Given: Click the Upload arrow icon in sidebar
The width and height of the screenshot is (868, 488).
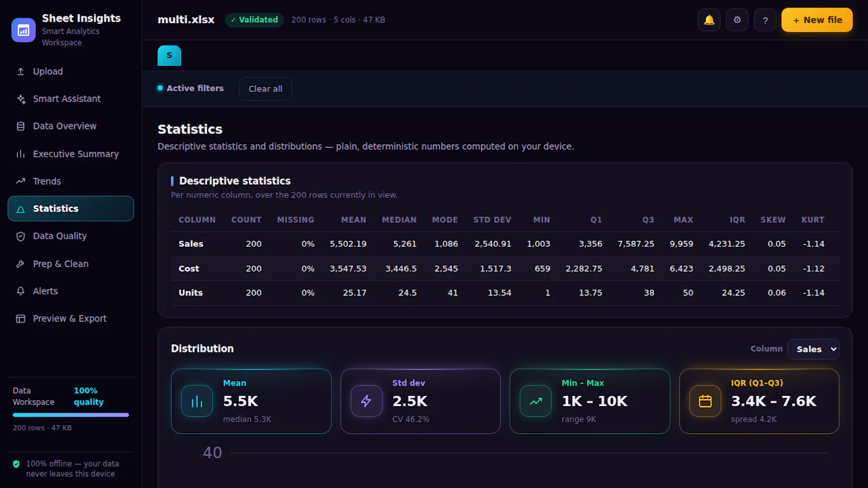Looking at the screenshot, I should click(x=21, y=72).
